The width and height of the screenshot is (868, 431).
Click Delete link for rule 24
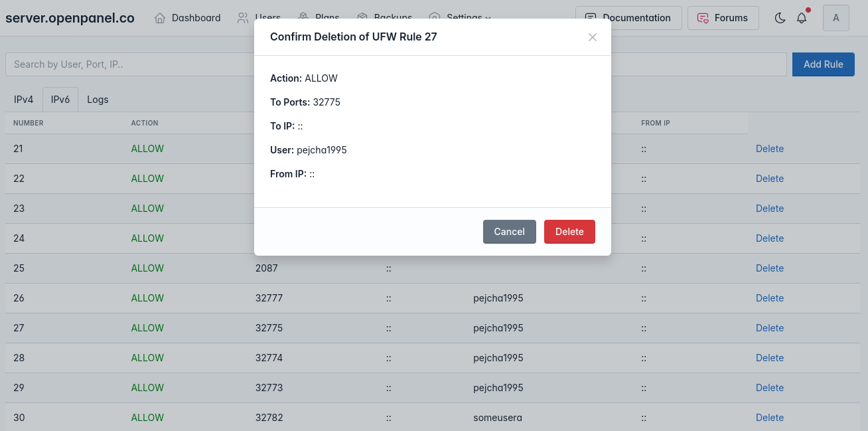[770, 238]
